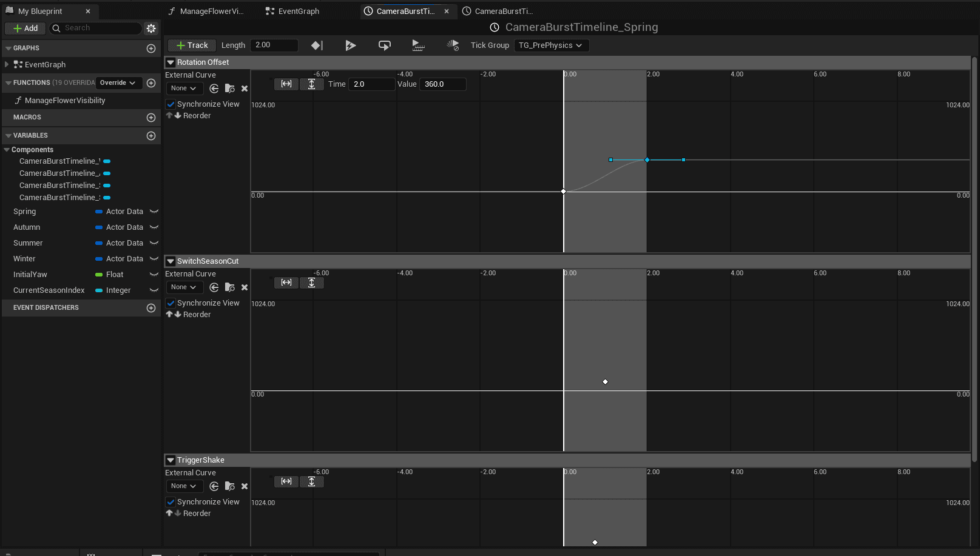Image resolution: width=980 pixels, height=556 pixels.
Task: Close the active CameraBurstTi... tab
Action: [x=447, y=12]
